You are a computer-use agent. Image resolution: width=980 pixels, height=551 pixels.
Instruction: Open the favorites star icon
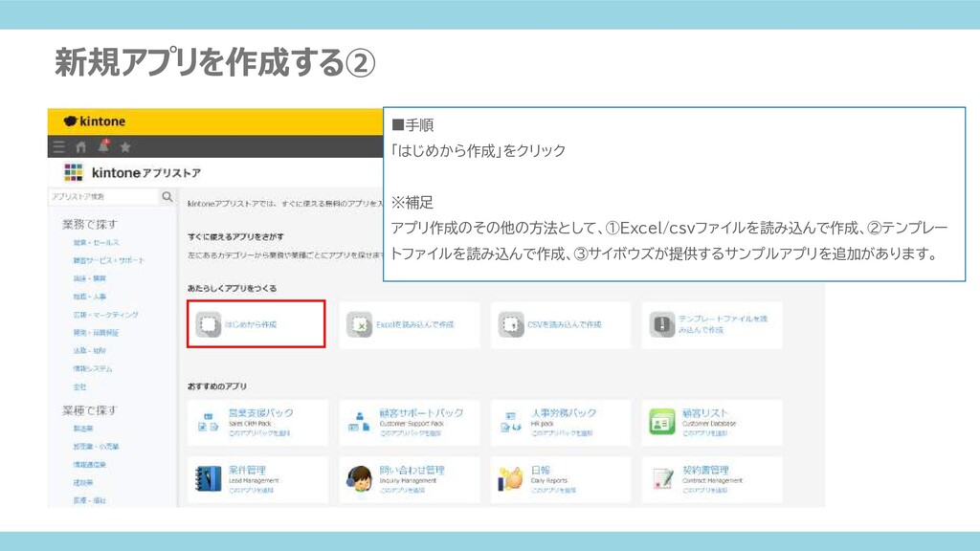click(125, 146)
